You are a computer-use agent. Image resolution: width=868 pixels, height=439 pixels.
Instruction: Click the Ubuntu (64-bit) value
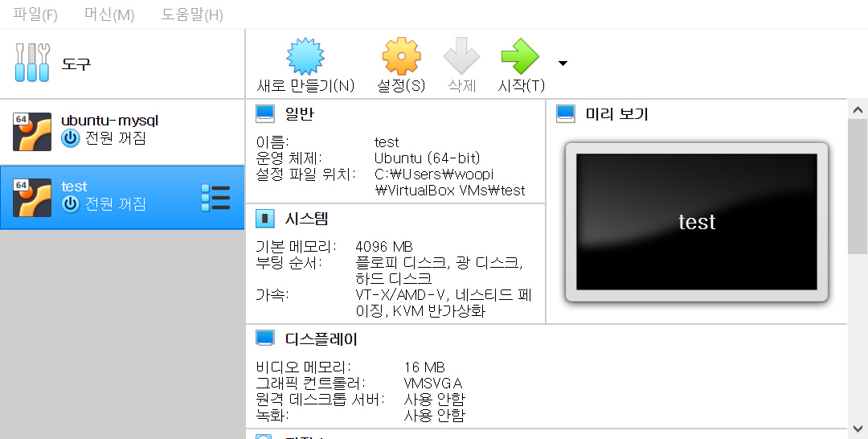(428, 158)
